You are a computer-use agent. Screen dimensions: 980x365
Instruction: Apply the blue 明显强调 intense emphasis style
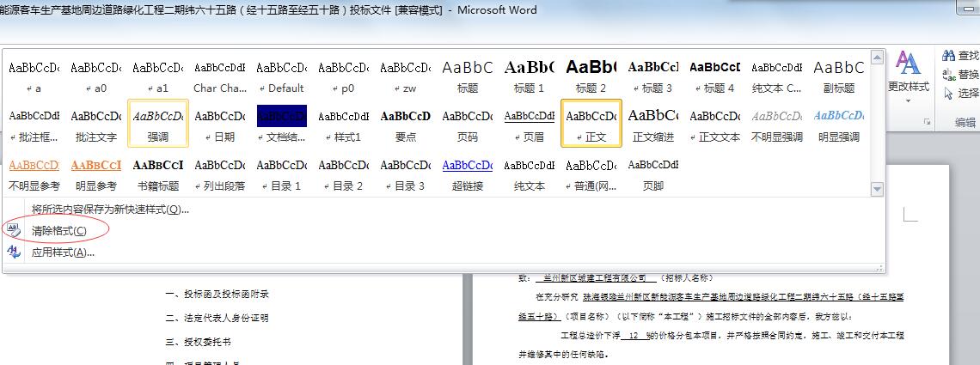coord(839,124)
